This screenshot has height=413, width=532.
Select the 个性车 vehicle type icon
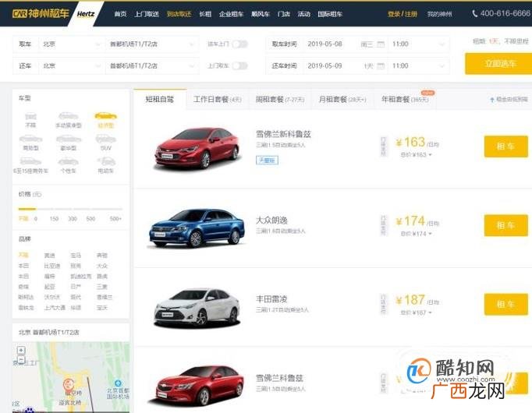click(68, 161)
